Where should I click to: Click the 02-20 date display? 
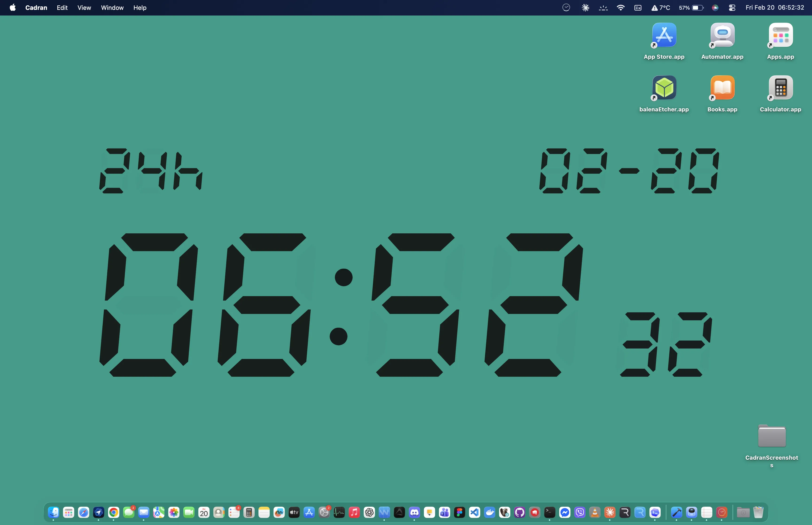(x=629, y=170)
